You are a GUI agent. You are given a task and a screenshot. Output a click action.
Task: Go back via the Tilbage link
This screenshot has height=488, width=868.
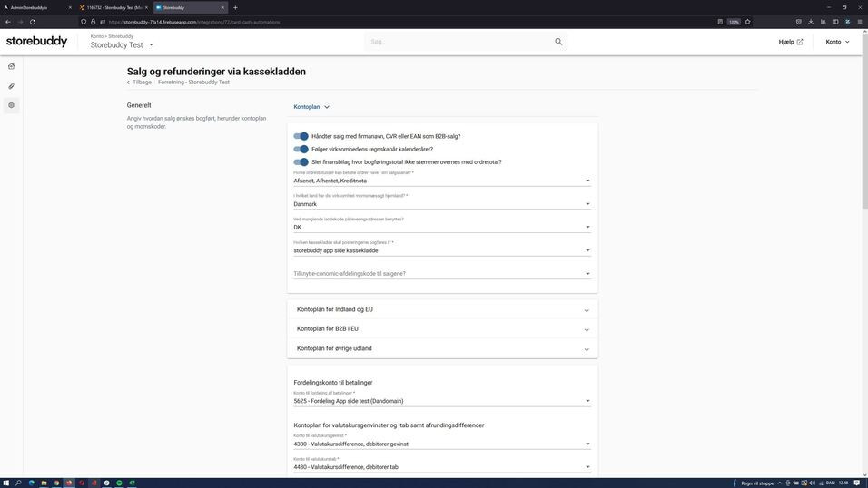[x=140, y=83]
